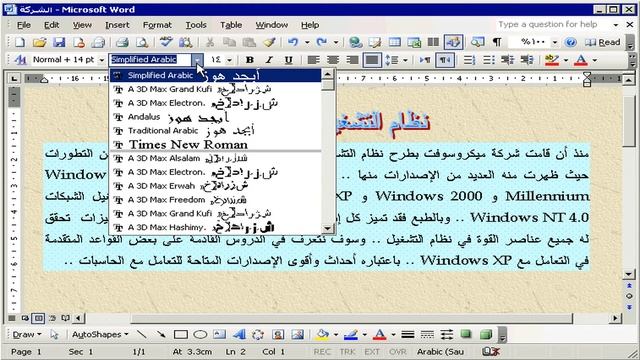Apply the red font color on formatting toolbar
Image resolution: width=640 pixels, height=360 pixels.
(x=581, y=60)
